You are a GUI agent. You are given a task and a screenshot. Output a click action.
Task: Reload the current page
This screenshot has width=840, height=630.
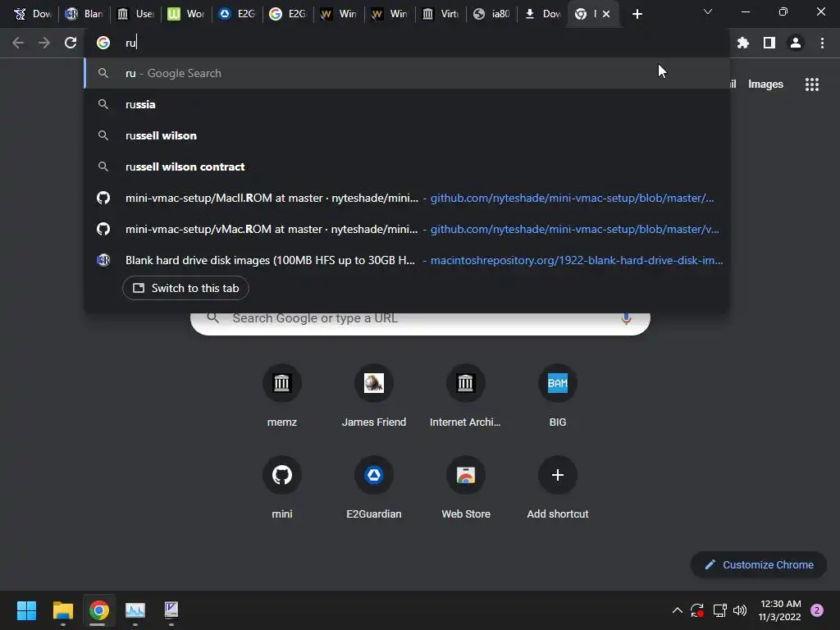point(71,43)
